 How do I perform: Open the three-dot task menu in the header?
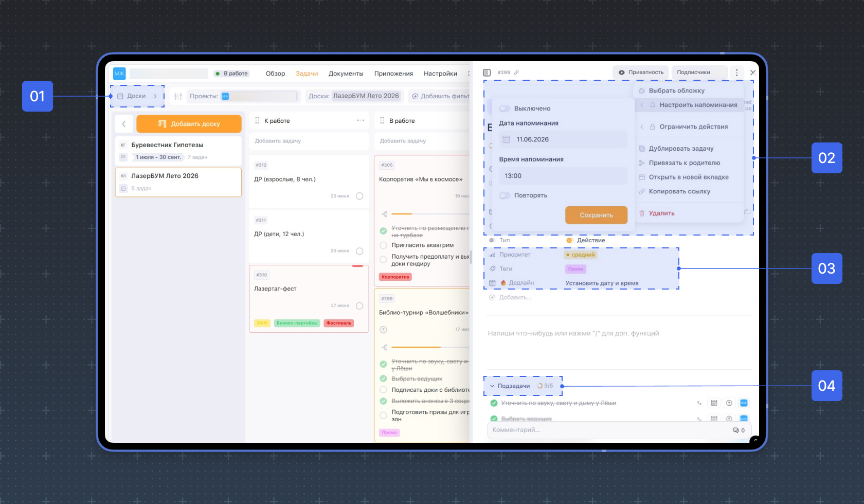[x=736, y=73]
